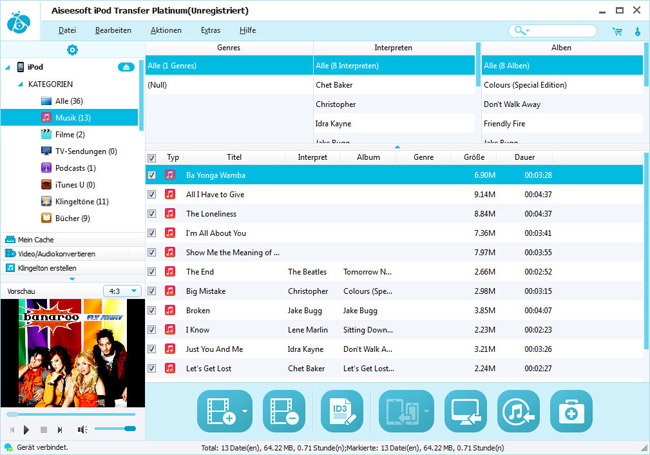Select (Null) in Genres list
This screenshot has height=455, width=650.
tap(229, 85)
